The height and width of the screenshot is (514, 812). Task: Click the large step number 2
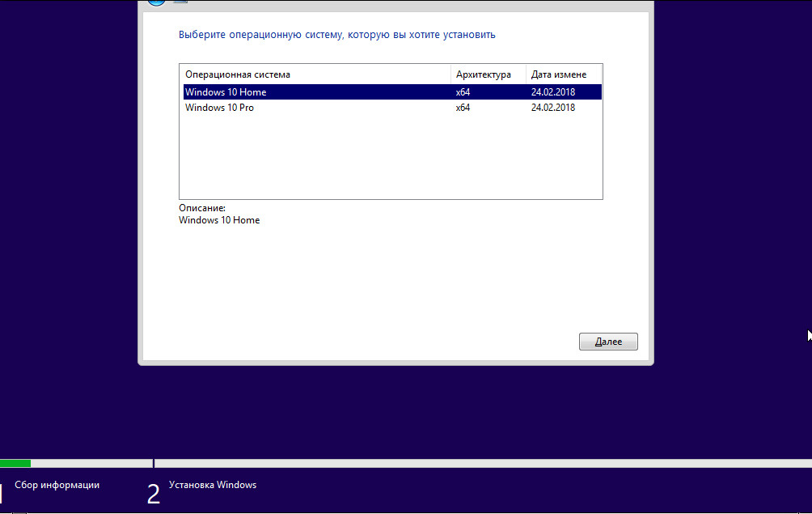pyautogui.click(x=154, y=494)
